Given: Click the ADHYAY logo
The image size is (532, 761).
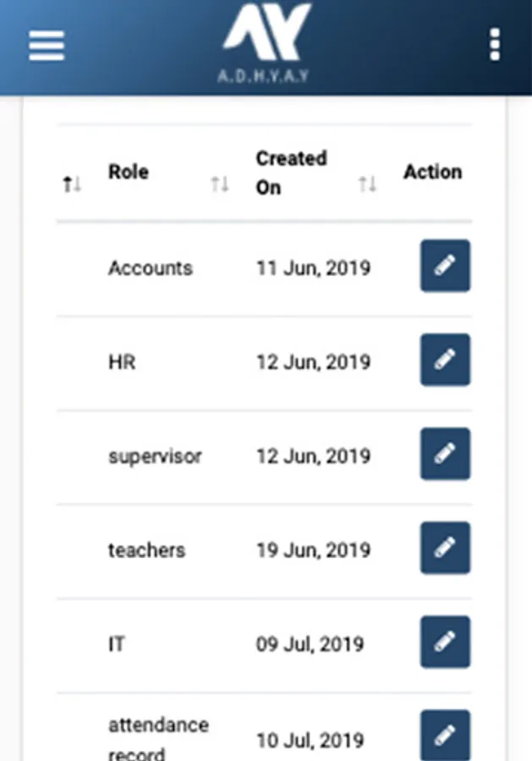Looking at the screenshot, I should [266, 44].
